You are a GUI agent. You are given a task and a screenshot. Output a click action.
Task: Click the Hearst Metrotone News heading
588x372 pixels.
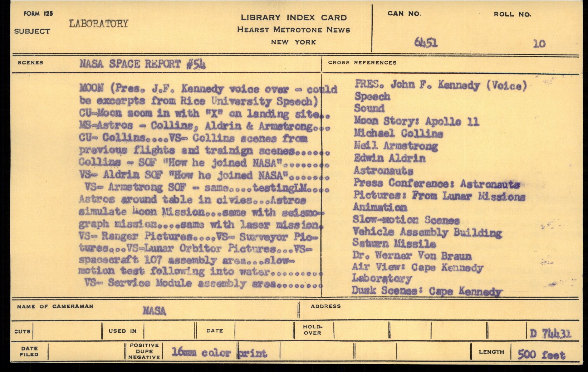[293, 30]
